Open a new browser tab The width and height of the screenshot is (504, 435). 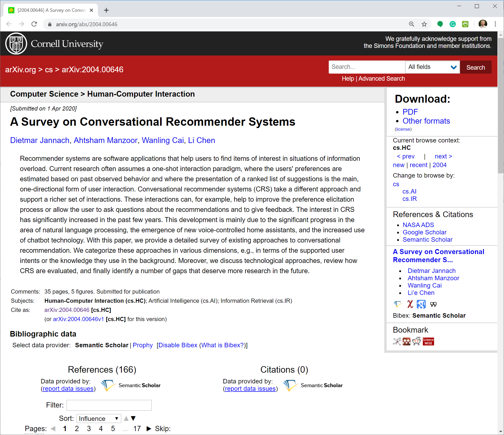point(106,10)
